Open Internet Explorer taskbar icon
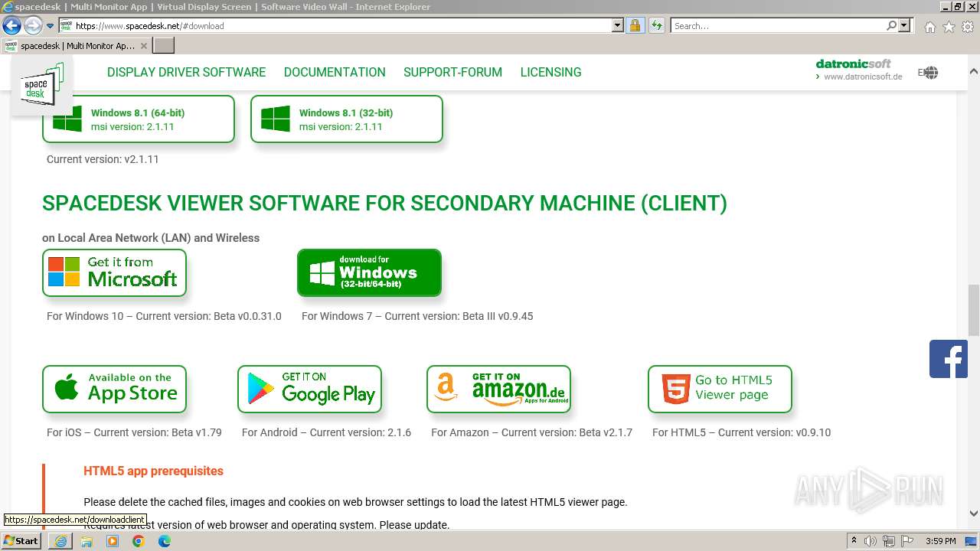This screenshot has height=551, width=980. [60, 541]
